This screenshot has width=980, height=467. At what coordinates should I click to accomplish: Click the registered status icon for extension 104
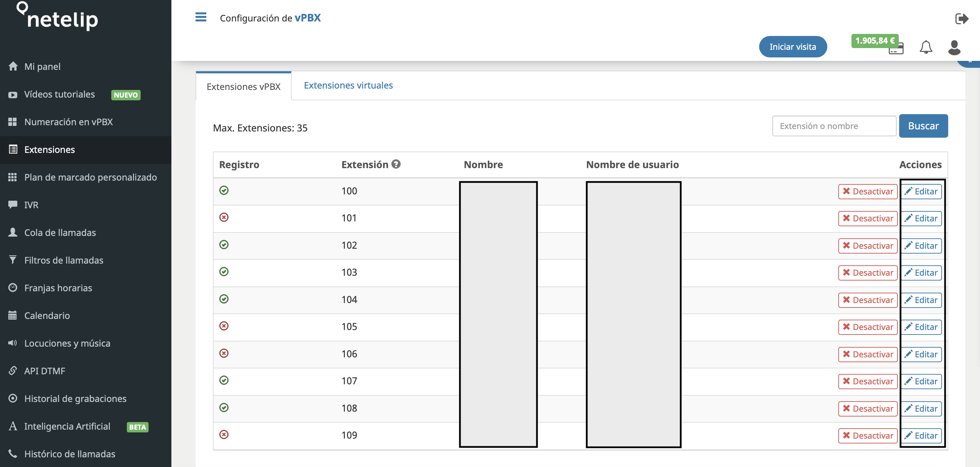[224, 299]
